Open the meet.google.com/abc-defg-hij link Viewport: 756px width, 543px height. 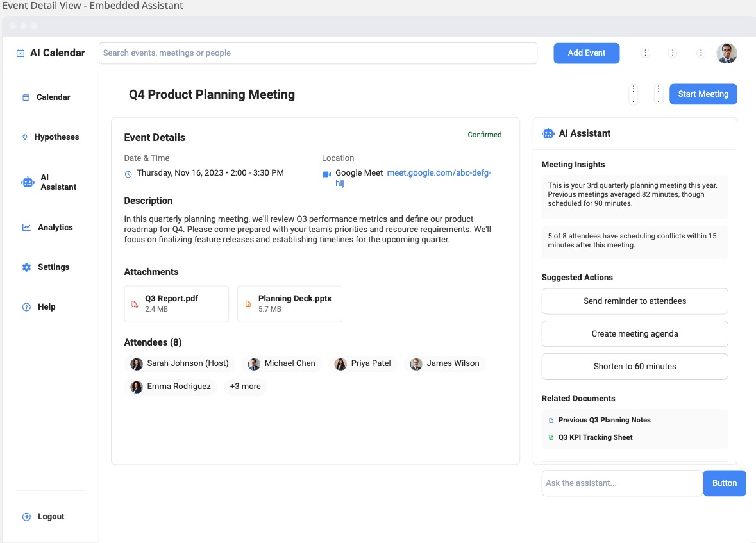pos(439,172)
